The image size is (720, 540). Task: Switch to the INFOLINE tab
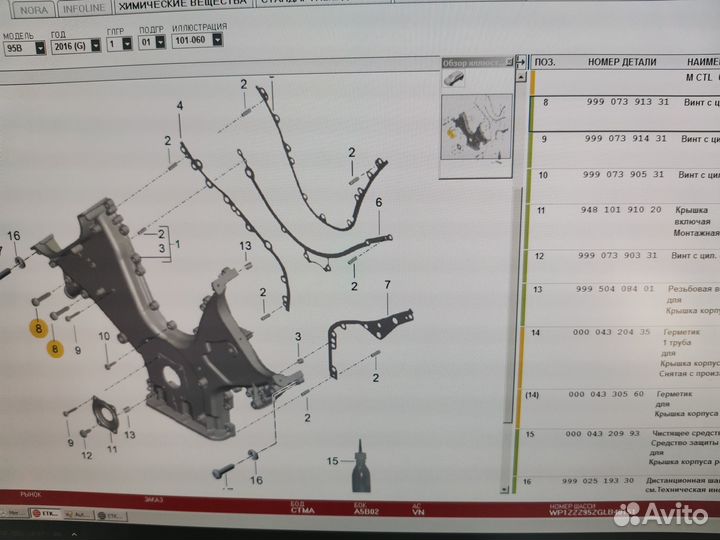coord(81,6)
